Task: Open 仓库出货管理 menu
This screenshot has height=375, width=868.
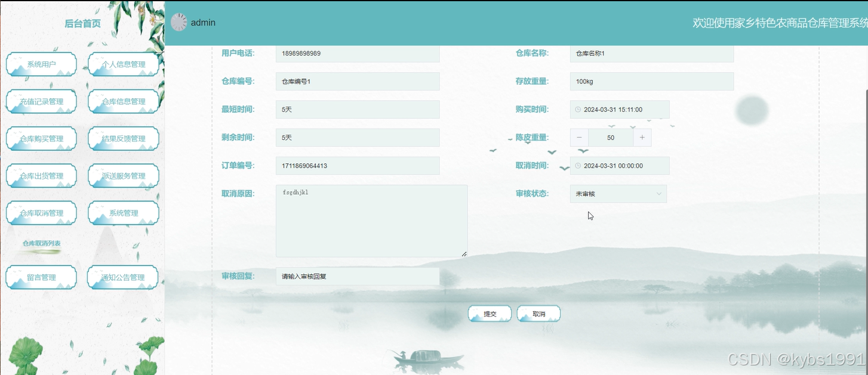Action: click(41, 176)
